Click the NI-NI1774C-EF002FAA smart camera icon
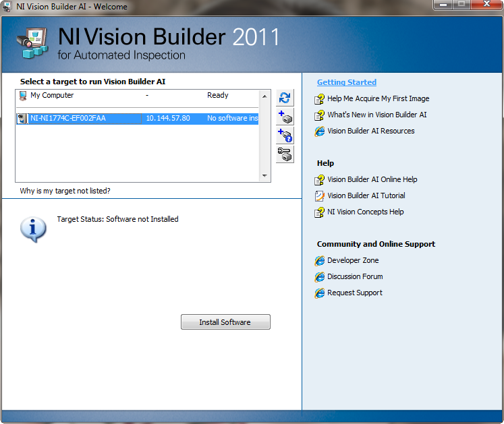 (x=22, y=119)
